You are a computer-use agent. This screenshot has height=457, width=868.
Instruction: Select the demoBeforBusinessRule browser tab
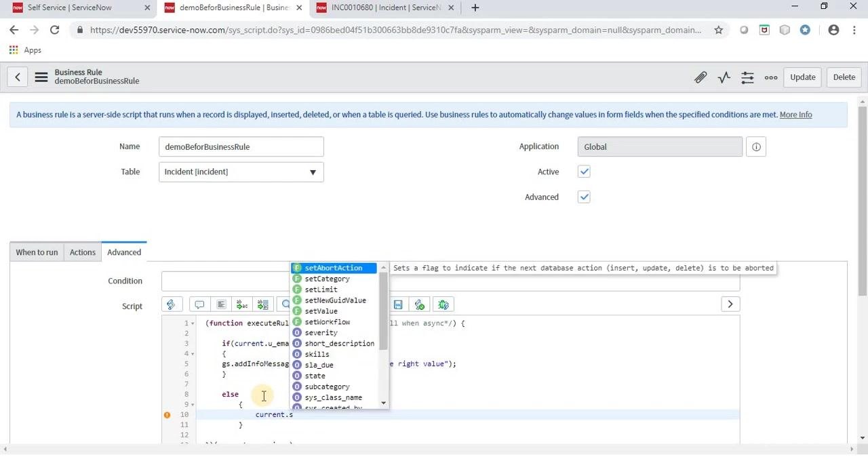click(x=233, y=7)
